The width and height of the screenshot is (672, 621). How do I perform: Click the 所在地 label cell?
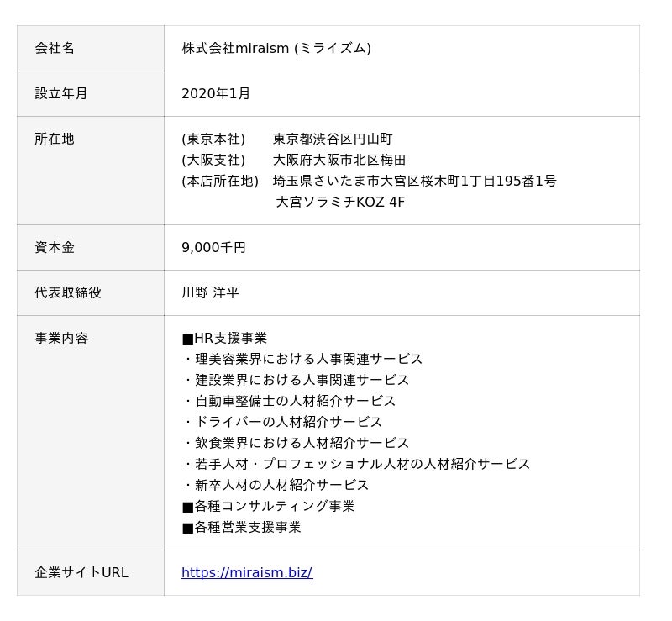[91, 171]
